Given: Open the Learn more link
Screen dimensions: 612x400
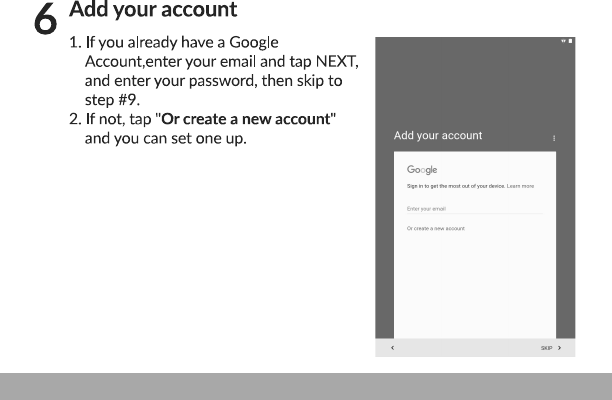Looking at the screenshot, I should pyautogui.click(x=520, y=187).
